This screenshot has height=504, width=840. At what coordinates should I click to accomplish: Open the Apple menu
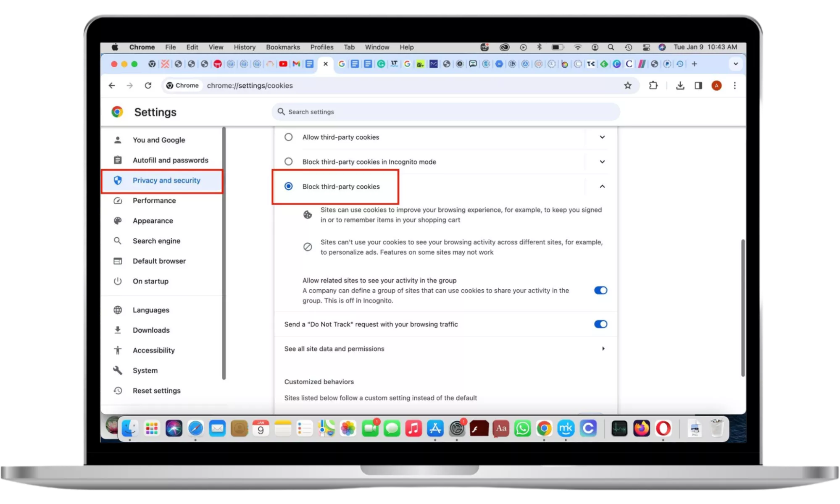115,47
